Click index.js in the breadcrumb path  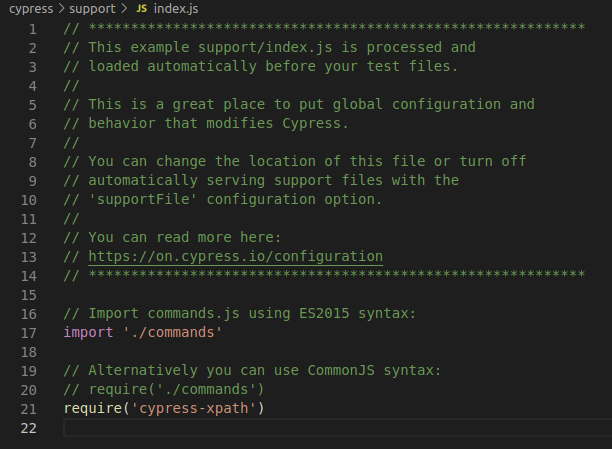[x=176, y=9]
